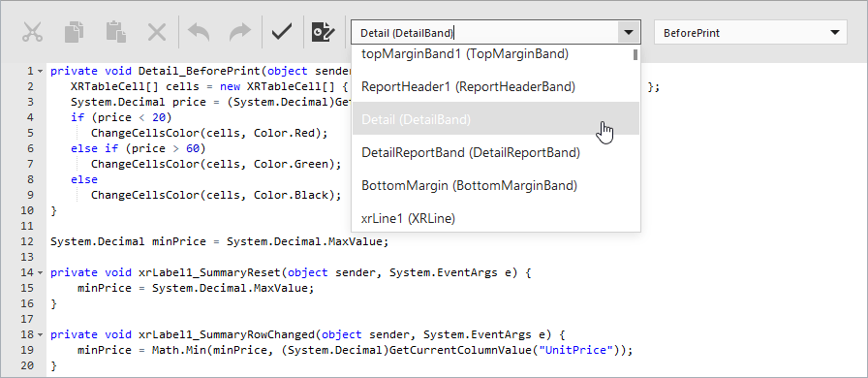Click the Copy icon in toolbar
This screenshot has width=868, height=378.
[75, 33]
